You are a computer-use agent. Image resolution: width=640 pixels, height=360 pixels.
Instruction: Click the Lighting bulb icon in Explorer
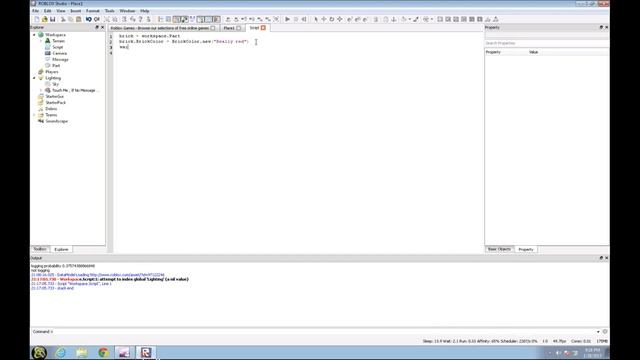click(x=41, y=78)
